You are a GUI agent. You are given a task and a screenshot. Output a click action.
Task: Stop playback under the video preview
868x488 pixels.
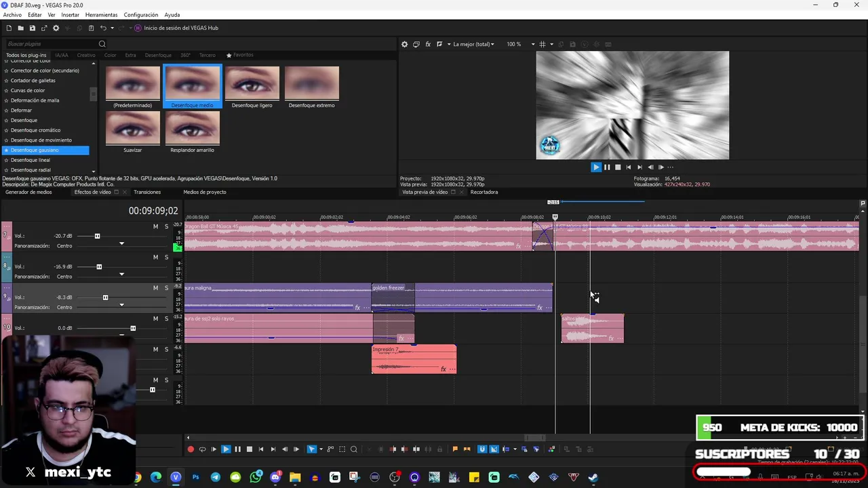pyautogui.click(x=618, y=167)
